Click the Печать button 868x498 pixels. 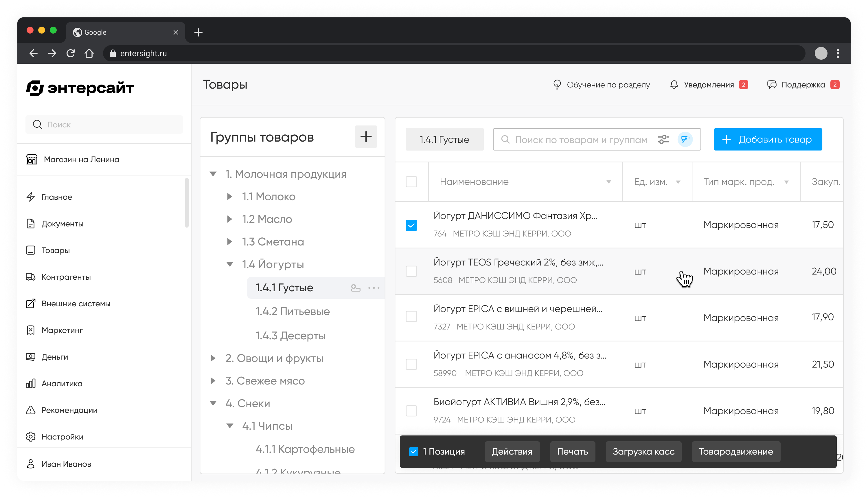[x=572, y=452]
